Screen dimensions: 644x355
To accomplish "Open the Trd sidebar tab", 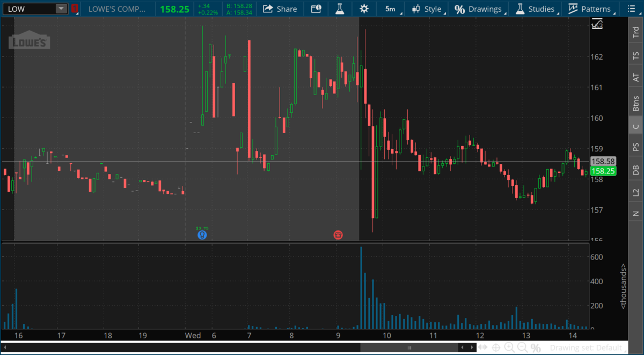I will (x=636, y=32).
